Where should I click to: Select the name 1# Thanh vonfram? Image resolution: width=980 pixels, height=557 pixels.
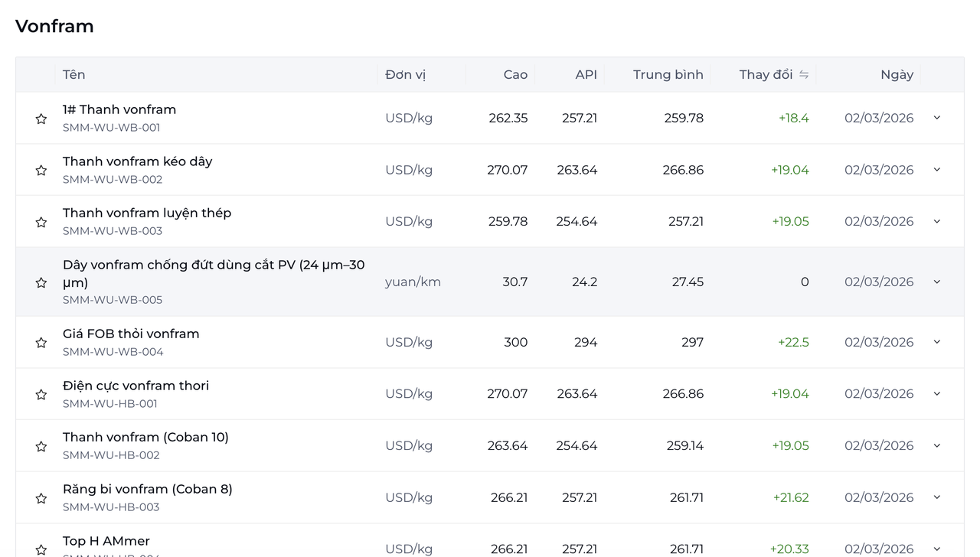point(119,109)
